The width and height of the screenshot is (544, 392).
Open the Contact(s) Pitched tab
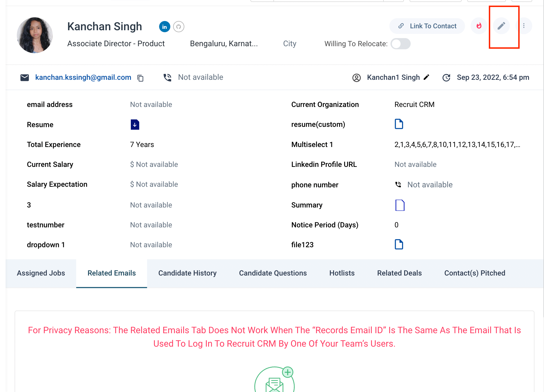pyautogui.click(x=475, y=273)
